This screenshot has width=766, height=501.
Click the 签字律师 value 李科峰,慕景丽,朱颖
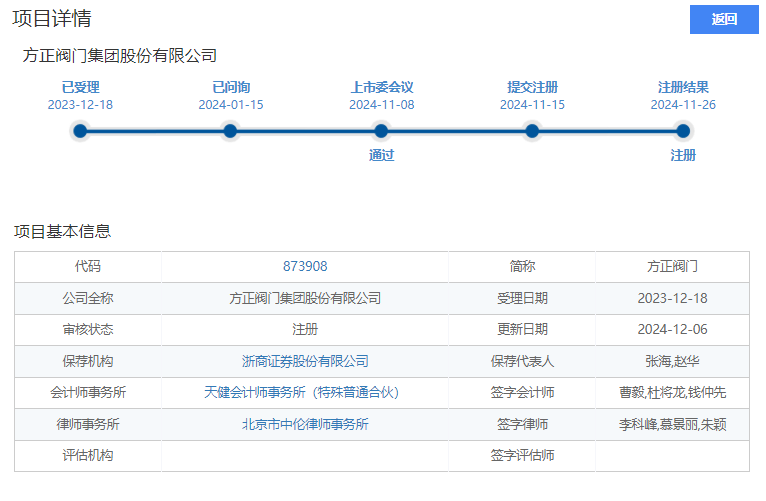[x=672, y=424]
